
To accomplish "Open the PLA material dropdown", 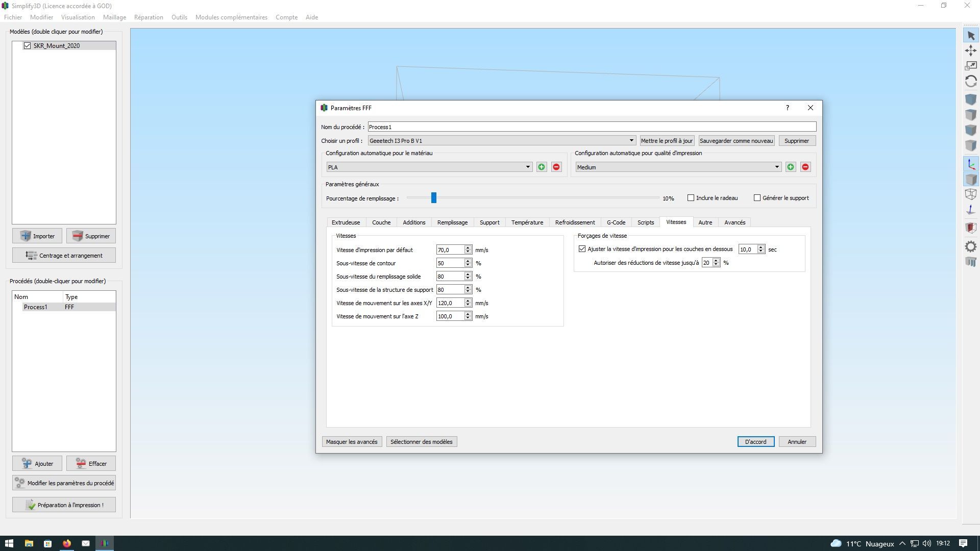I will point(429,167).
